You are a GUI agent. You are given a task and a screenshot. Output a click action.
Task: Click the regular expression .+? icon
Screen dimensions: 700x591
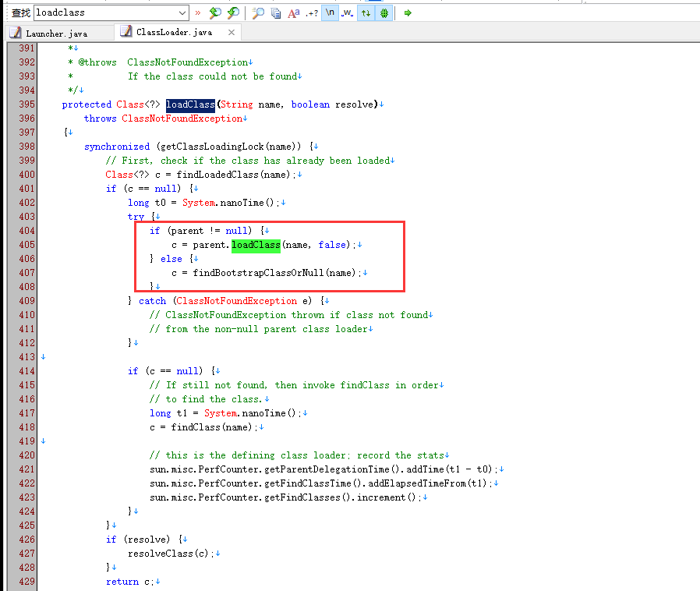pyautogui.click(x=313, y=12)
